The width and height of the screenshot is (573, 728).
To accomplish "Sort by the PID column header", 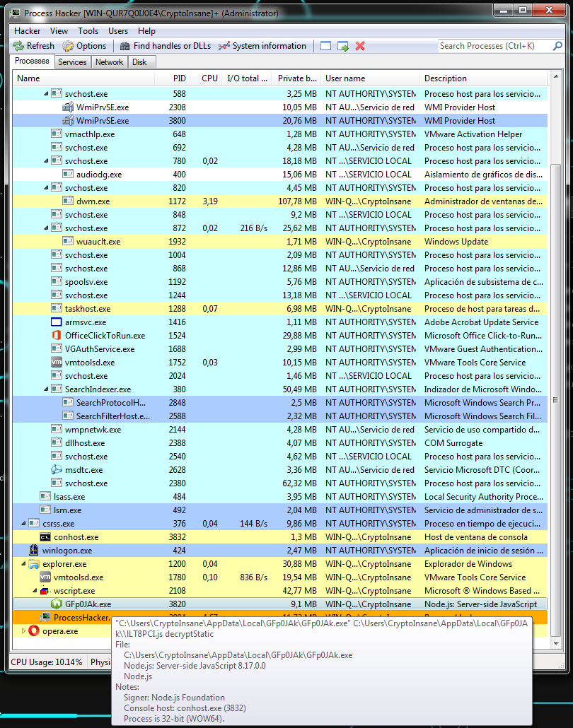I will click(172, 78).
